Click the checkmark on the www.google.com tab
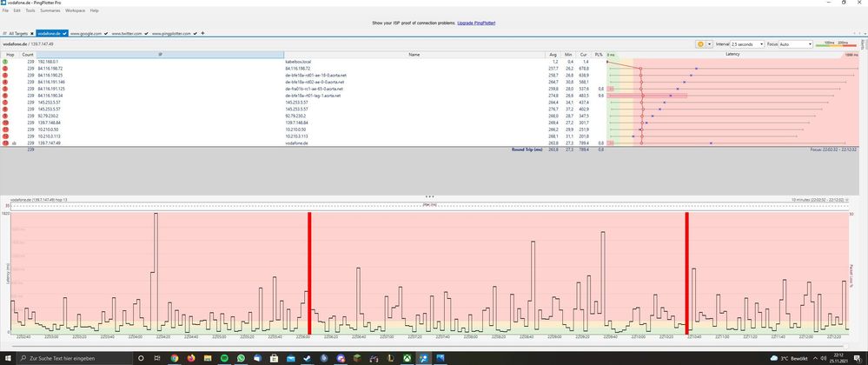Image resolution: width=868 pixels, height=365 pixels. coord(106,33)
